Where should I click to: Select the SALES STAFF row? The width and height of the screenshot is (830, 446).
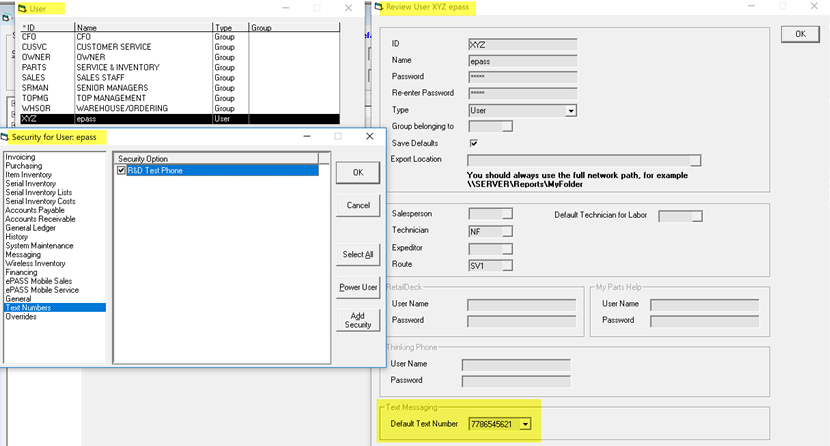[179, 77]
